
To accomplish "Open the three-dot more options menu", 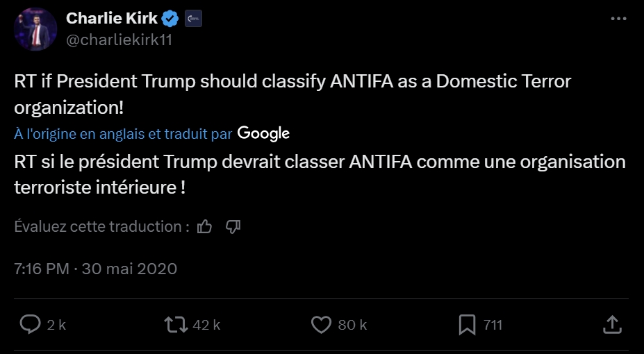I will [x=618, y=19].
